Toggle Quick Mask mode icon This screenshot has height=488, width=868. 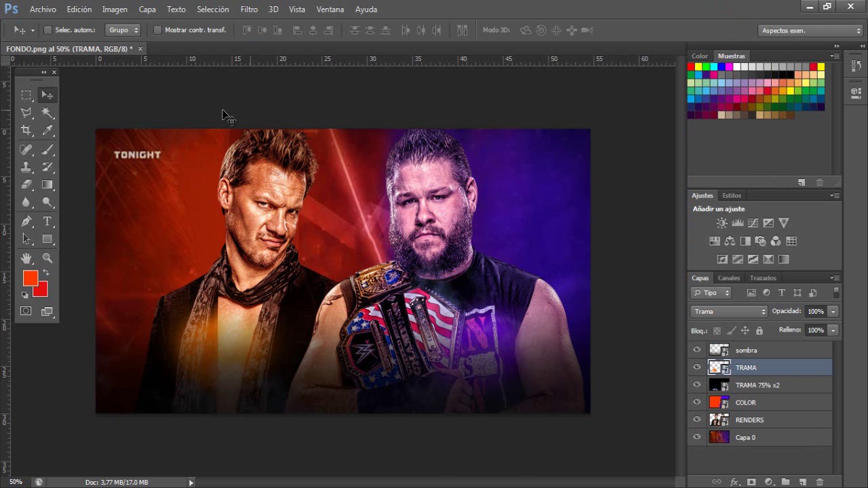point(26,311)
